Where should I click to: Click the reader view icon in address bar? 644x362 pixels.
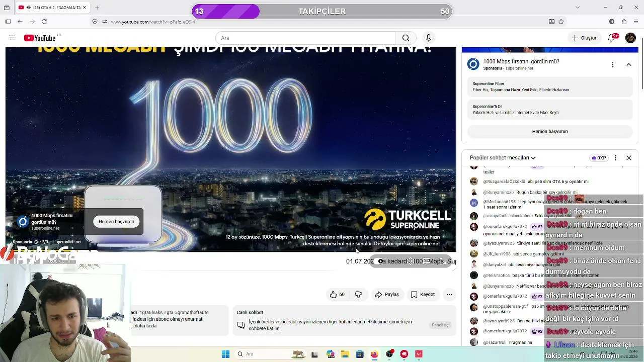click(551, 22)
